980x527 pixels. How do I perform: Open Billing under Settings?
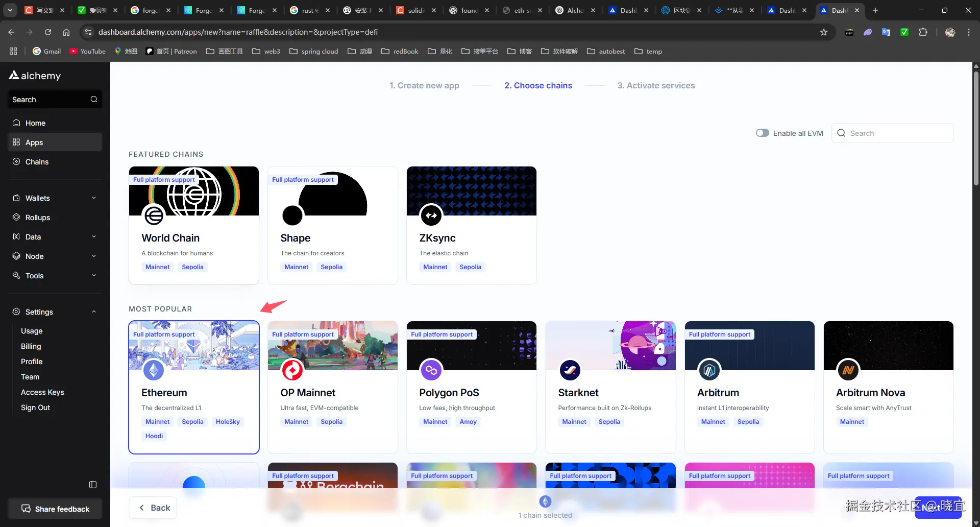[31, 346]
